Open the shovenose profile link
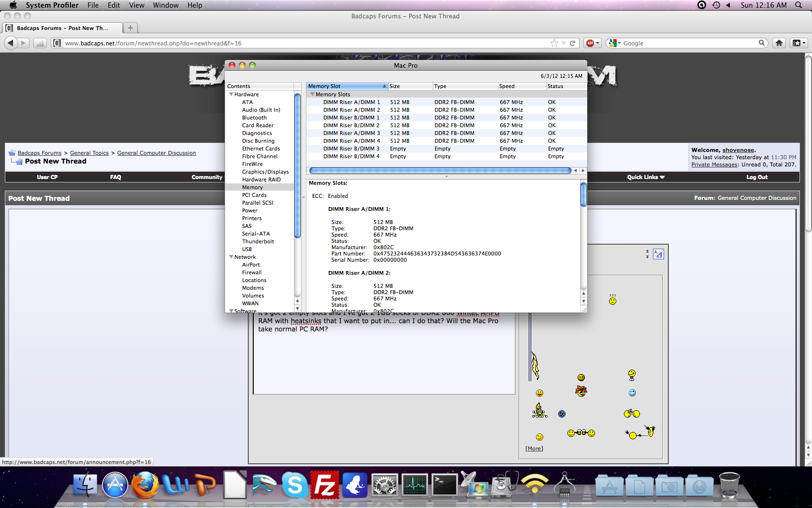The image size is (812, 508). click(738, 150)
